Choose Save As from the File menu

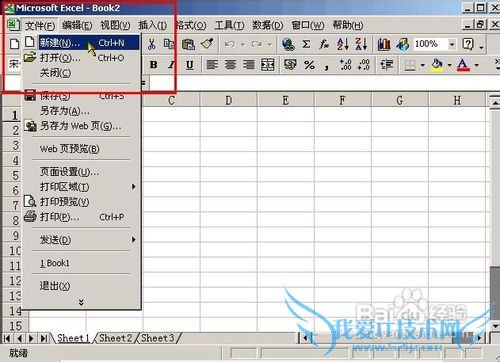point(81,111)
